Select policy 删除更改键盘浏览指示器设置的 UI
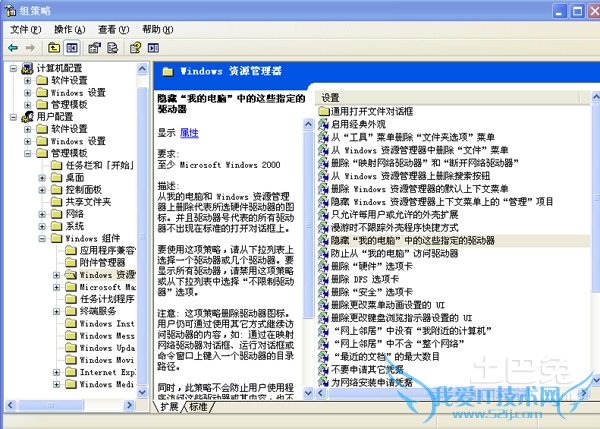Viewport: 600px width, 429px height. pos(401,318)
